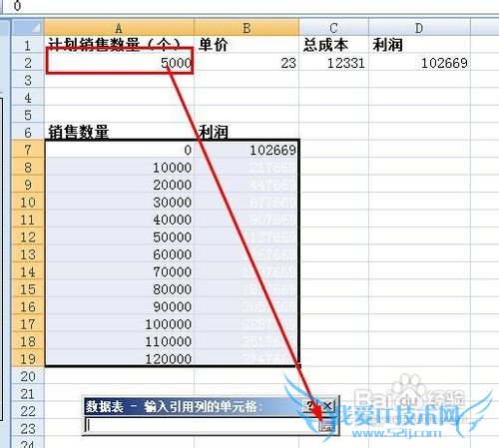Click the cell with sales quantity 0

point(119,150)
